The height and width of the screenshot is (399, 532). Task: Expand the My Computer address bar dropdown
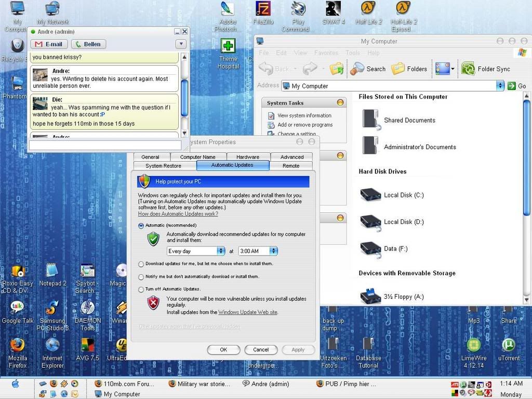500,86
